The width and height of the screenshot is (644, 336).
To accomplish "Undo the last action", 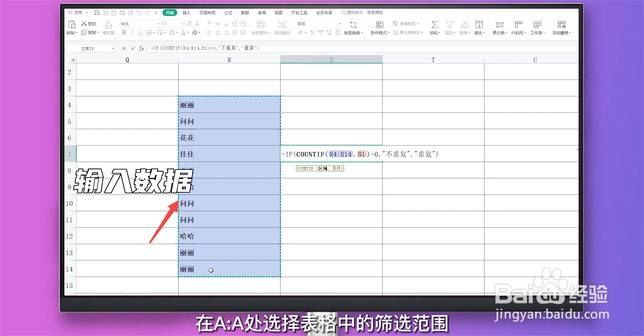I will [x=139, y=13].
